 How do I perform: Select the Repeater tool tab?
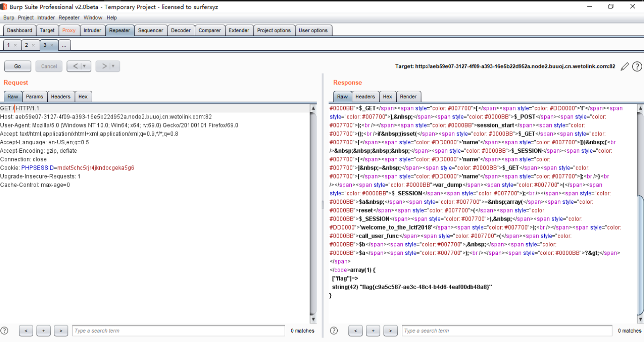pos(120,30)
